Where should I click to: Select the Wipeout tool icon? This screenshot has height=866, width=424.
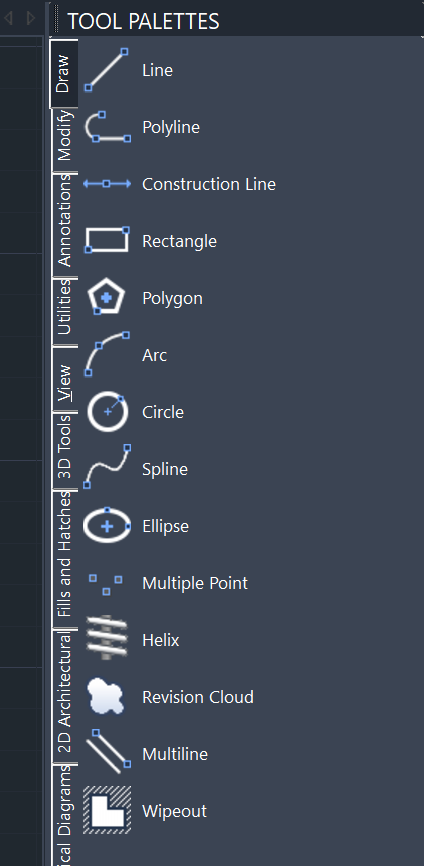tap(107, 809)
